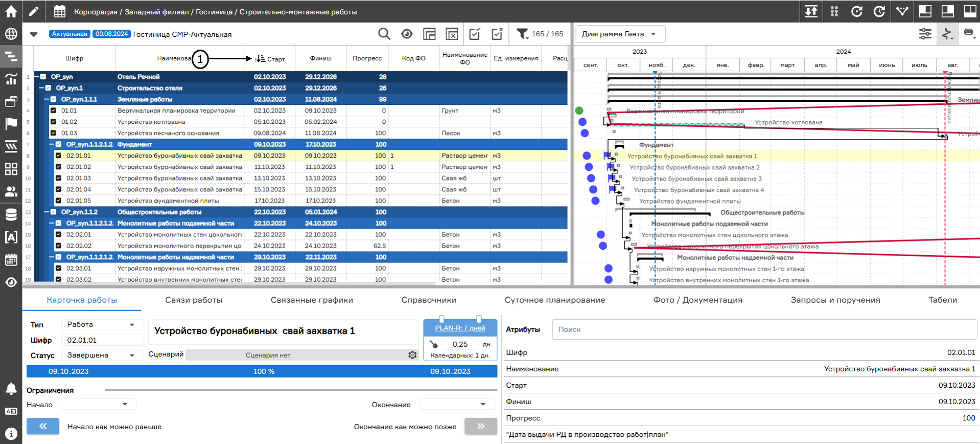Click the Атрибуты search field
Viewport: 980px width, 444px height.
[764, 329]
